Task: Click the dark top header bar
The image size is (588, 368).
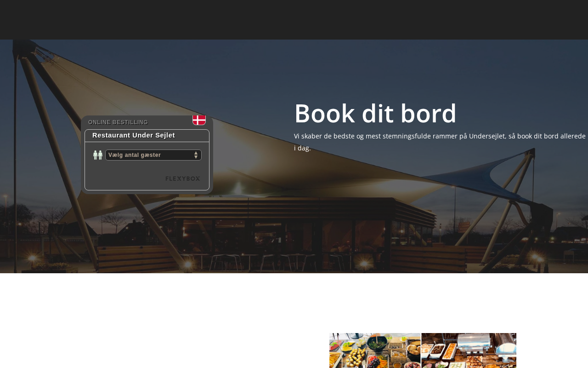Action: [294, 20]
